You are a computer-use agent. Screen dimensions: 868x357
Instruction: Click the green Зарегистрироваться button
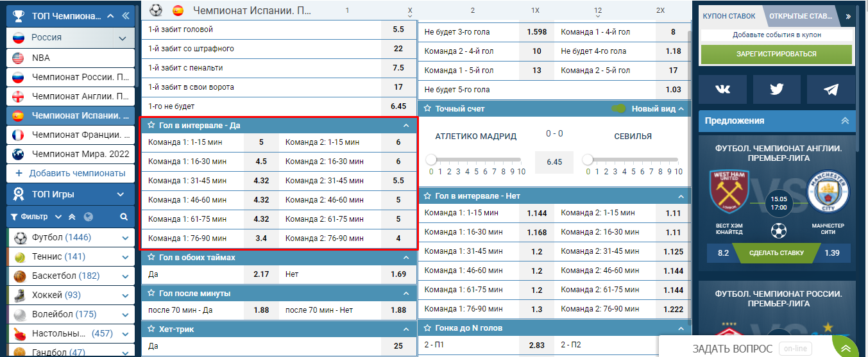778,54
